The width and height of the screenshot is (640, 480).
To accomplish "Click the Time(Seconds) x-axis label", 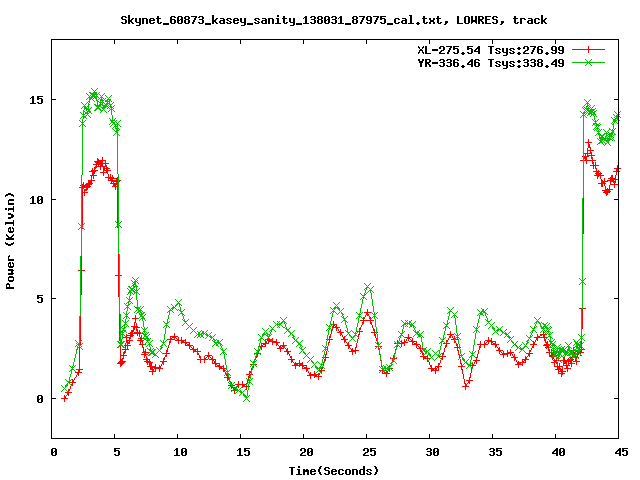I will point(334,471).
